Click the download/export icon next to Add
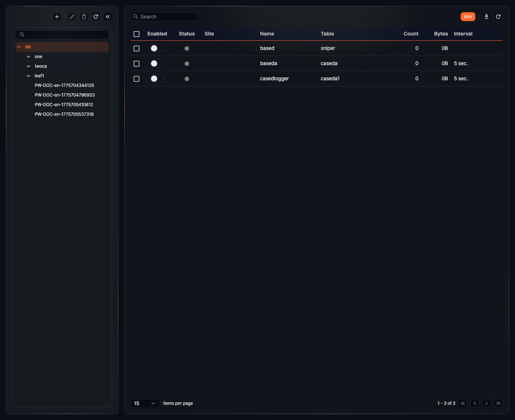Viewport: 515px width, 420px height. tap(486, 17)
